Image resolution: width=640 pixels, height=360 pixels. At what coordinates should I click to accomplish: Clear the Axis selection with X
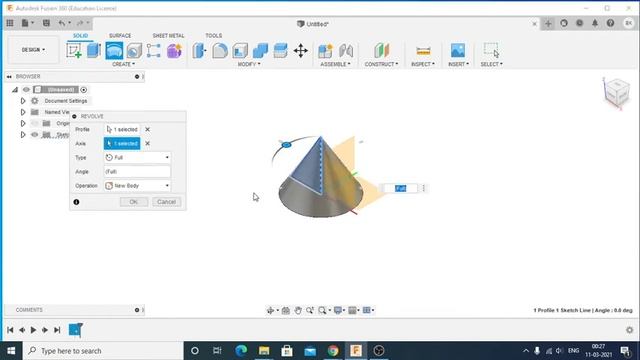147,144
